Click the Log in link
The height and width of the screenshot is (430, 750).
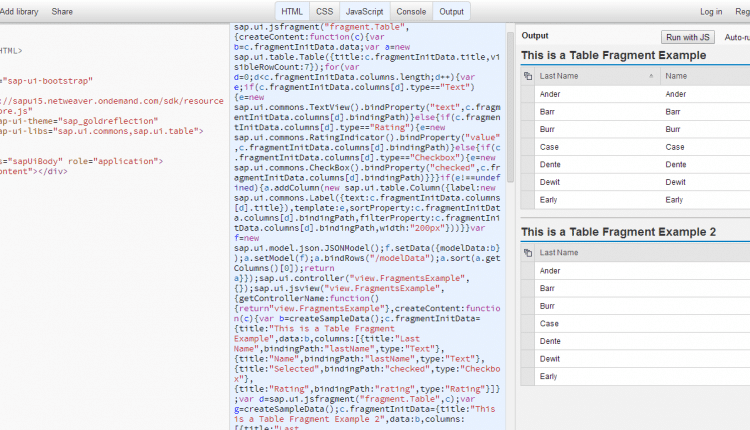pyautogui.click(x=711, y=11)
